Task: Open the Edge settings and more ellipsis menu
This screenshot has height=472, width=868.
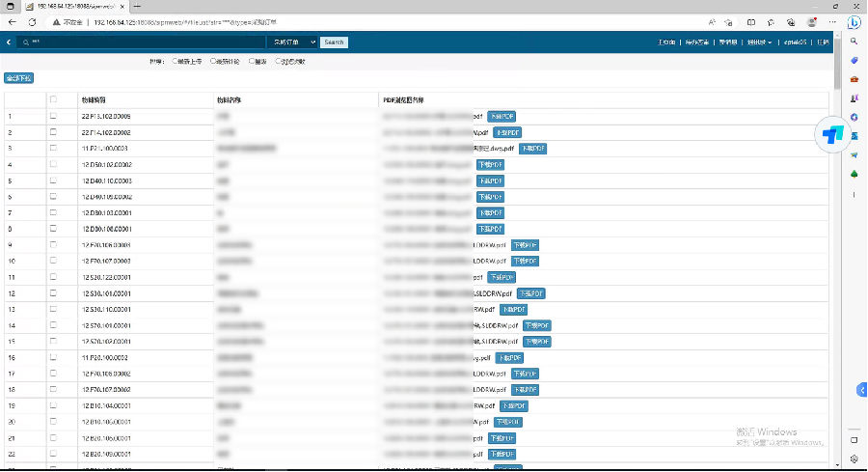Action: tap(832, 22)
